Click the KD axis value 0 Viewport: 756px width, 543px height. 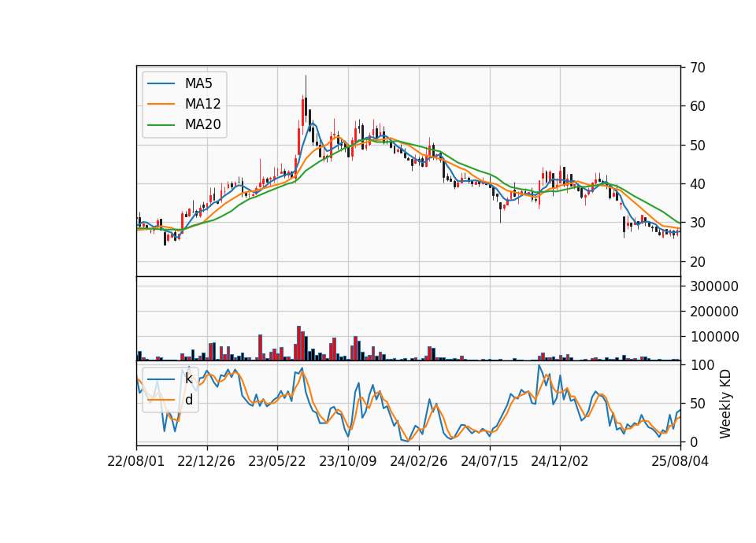coord(694,441)
